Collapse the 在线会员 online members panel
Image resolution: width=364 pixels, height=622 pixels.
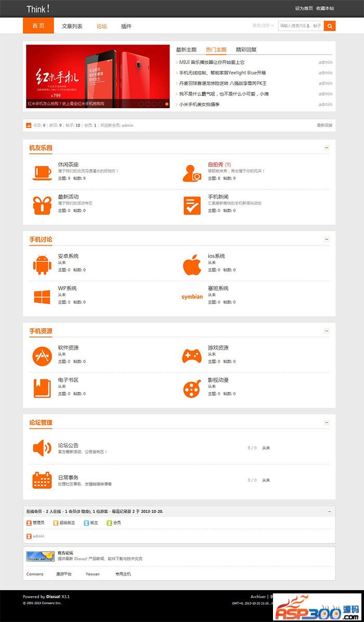pyautogui.click(x=330, y=512)
